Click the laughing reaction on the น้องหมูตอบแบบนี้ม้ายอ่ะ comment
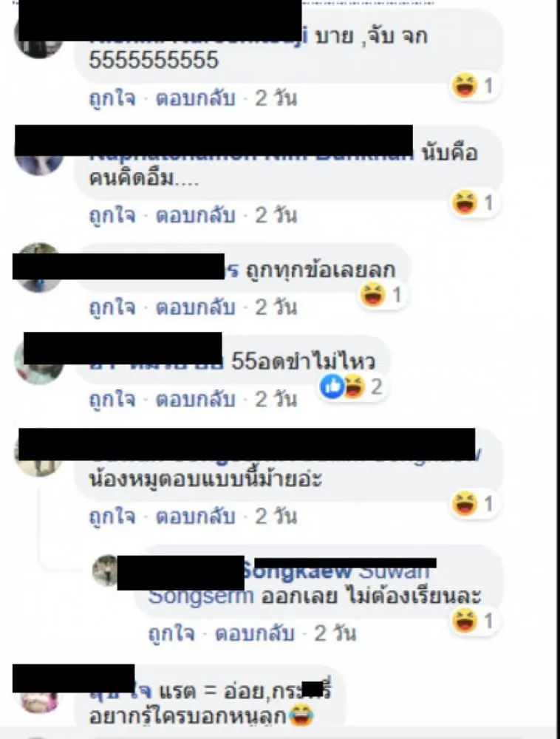Viewport: 560px width, 739px height. (465, 503)
